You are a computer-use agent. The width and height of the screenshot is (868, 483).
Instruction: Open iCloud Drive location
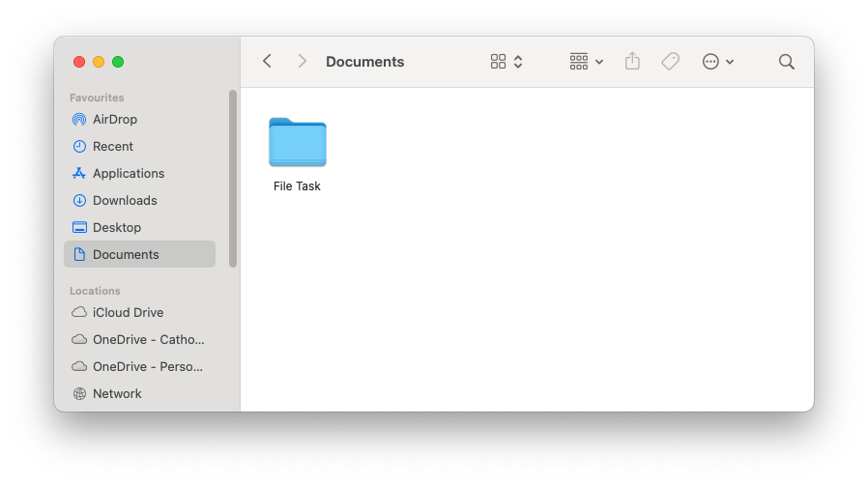pos(128,313)
